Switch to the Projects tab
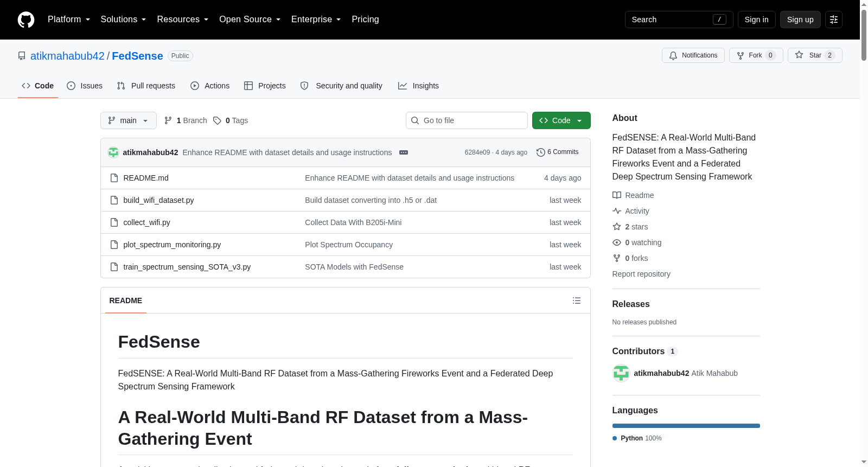This screenshot has height=467, width=868. [265, 86]
